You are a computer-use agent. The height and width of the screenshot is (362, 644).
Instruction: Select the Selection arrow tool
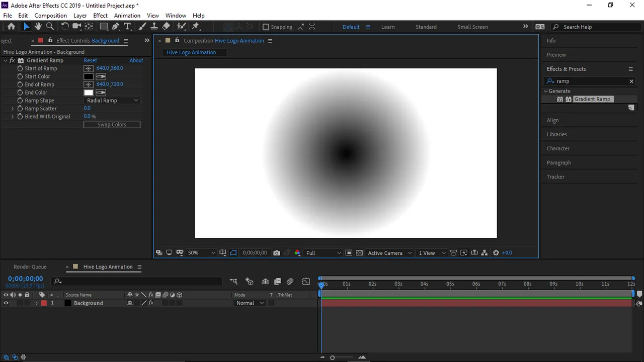[x=26, y=27]
